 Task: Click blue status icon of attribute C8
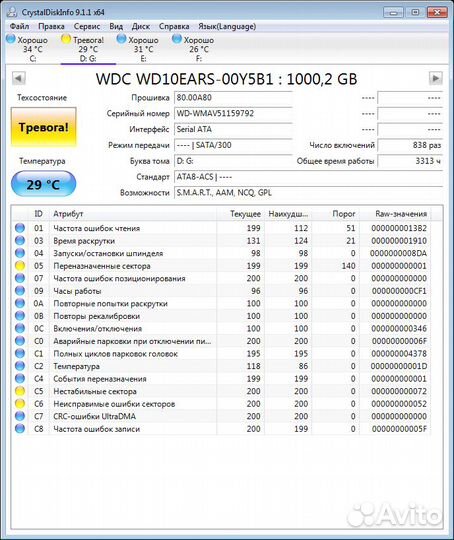[20, 429]
